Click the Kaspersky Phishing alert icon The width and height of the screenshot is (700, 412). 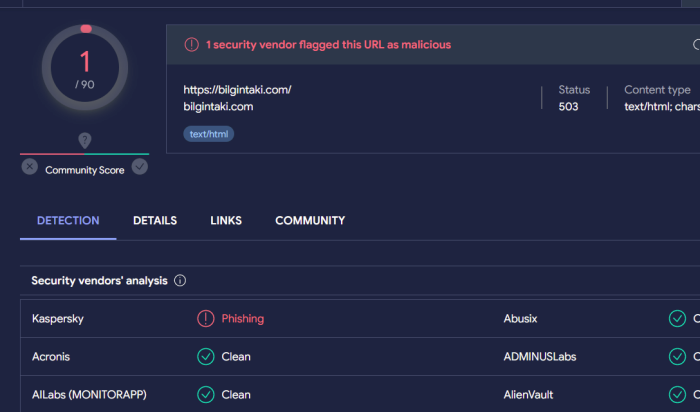(205, 318)
